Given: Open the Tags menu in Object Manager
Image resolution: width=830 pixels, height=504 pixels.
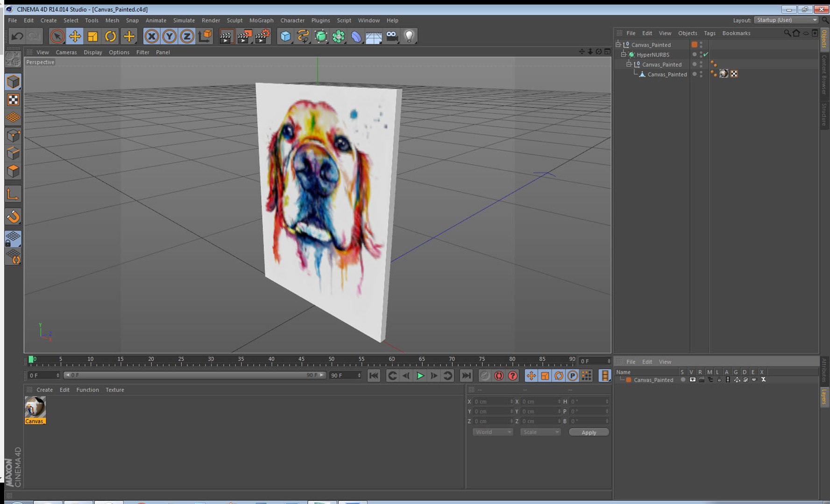Looking at the screenshot, I should tap(709, 33).
